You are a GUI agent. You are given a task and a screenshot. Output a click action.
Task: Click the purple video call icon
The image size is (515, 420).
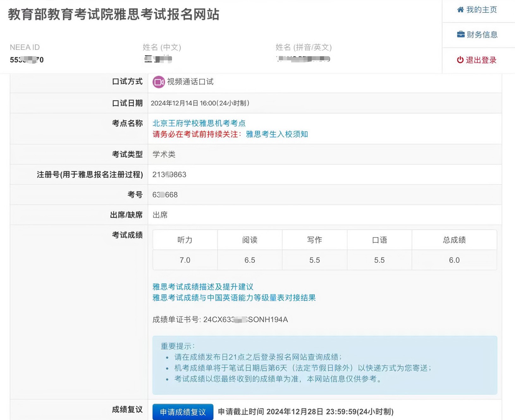click(x=159, y=82)
